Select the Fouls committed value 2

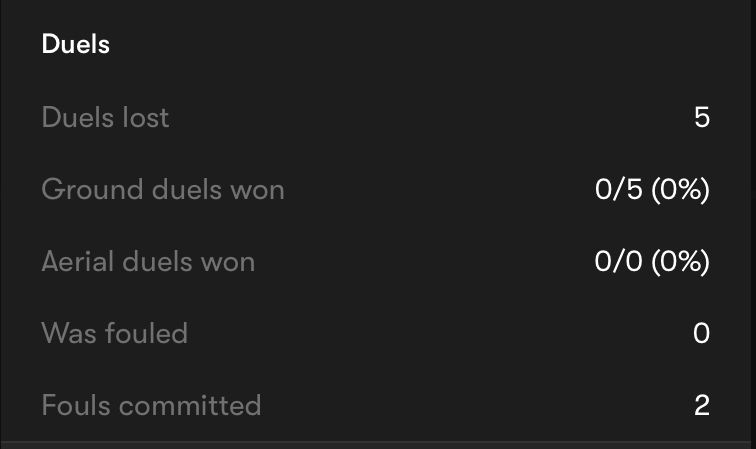(x=702, y=405)
